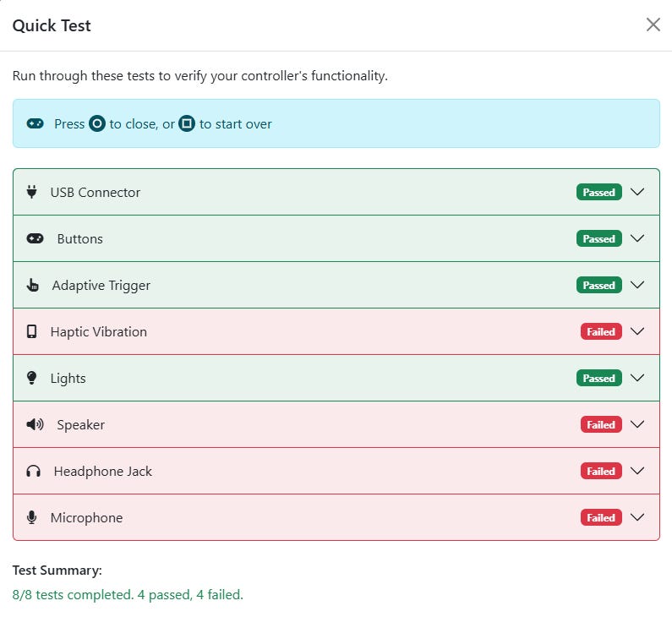Screen dimensions: 672x617
Task: Expand the Haptic Vibration chevron
Action: pos(638,331)
